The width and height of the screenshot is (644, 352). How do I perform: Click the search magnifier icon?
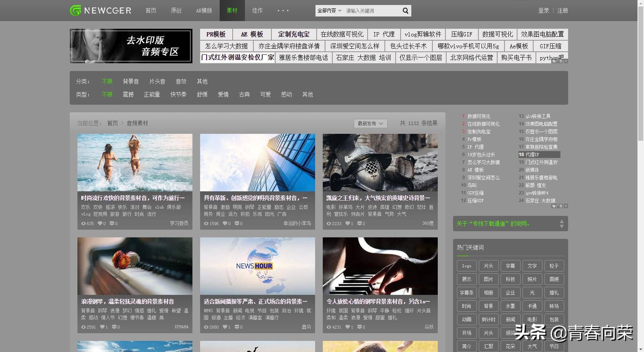point(405,11)
